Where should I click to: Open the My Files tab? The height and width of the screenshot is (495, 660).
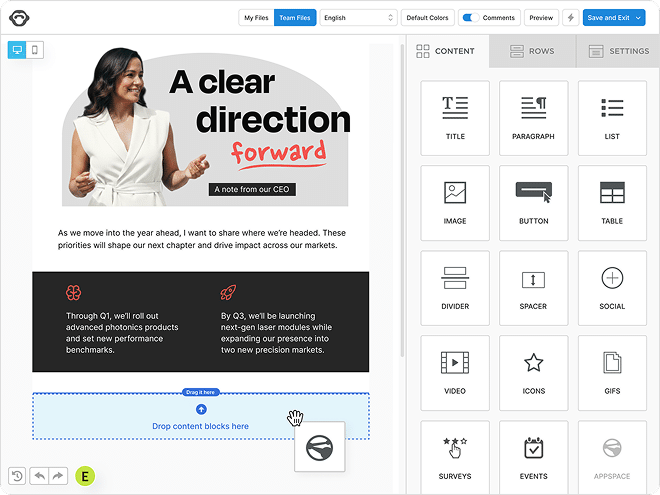pos(256,18)
